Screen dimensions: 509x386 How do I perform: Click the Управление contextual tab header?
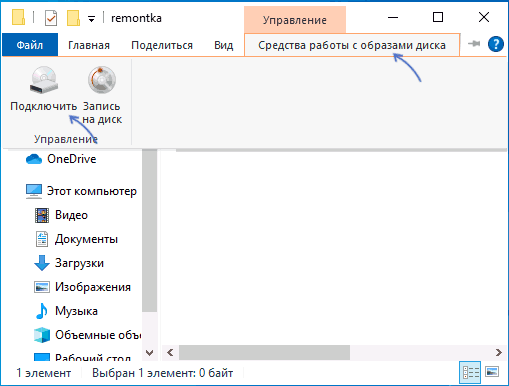(x=295, y=20)
